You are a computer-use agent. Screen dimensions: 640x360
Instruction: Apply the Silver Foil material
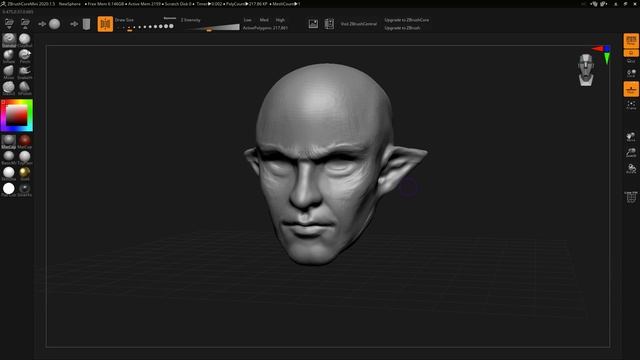(x=24, y=189)
